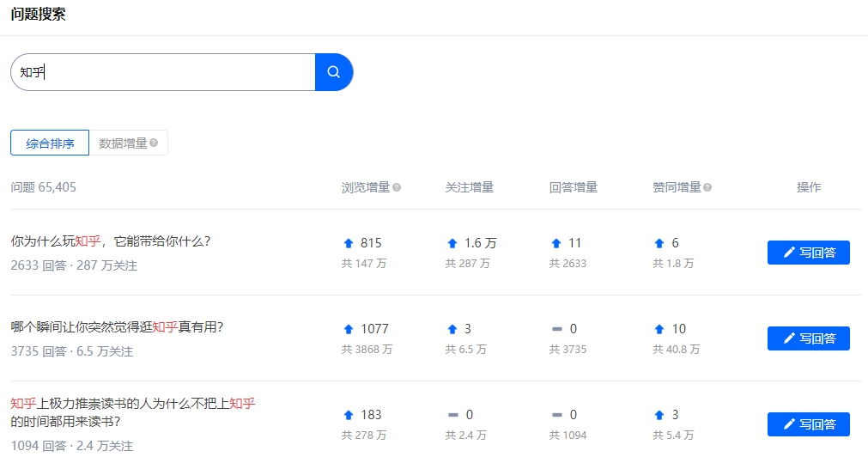Click 写回答 for 推崇读书 question

(x=808, y=424)
